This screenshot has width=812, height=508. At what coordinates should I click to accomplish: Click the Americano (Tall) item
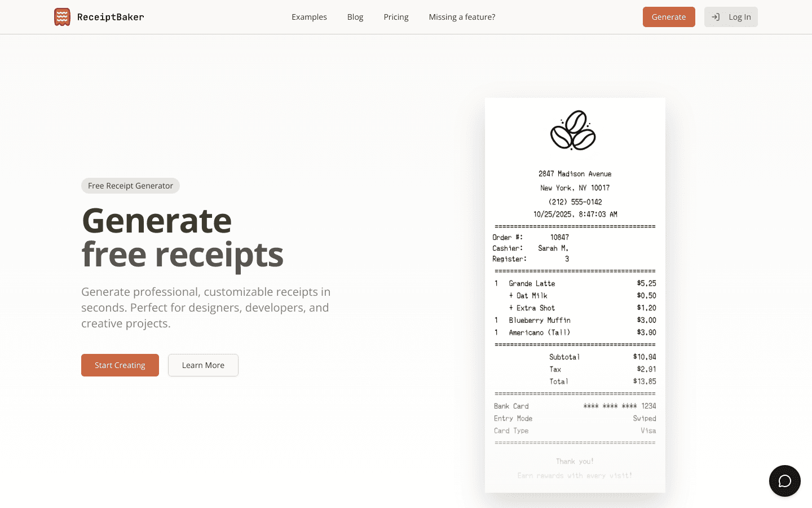pyautogui.click(x=575, y=333)
